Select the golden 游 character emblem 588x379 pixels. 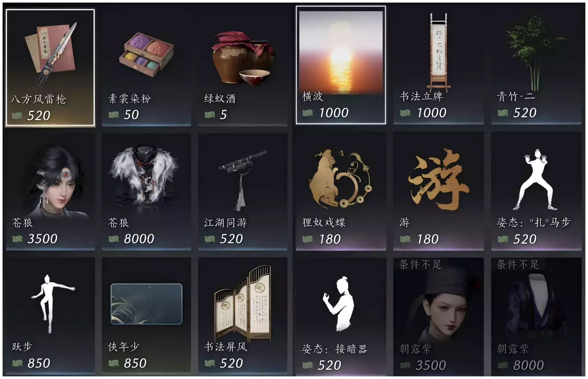(x=439, y=191)
